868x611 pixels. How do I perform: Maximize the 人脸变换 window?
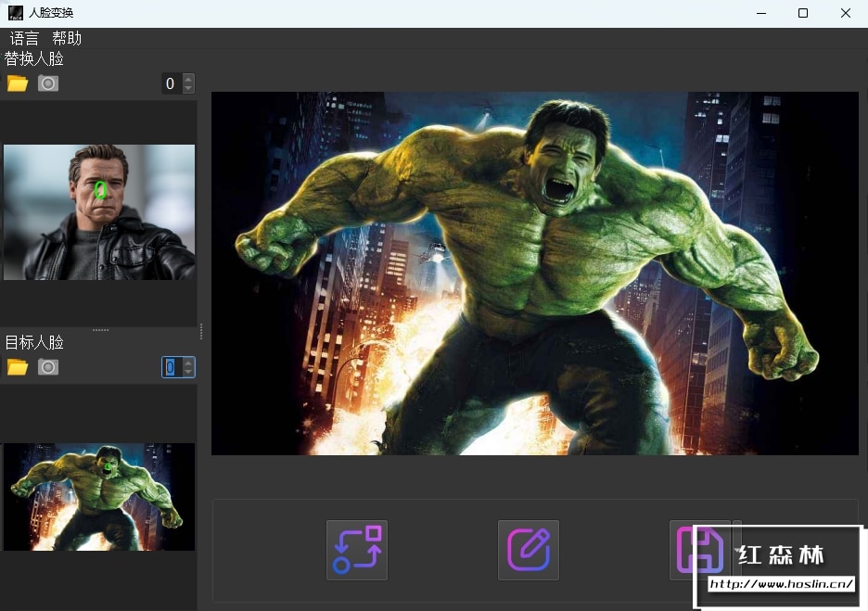pos(803,13)
